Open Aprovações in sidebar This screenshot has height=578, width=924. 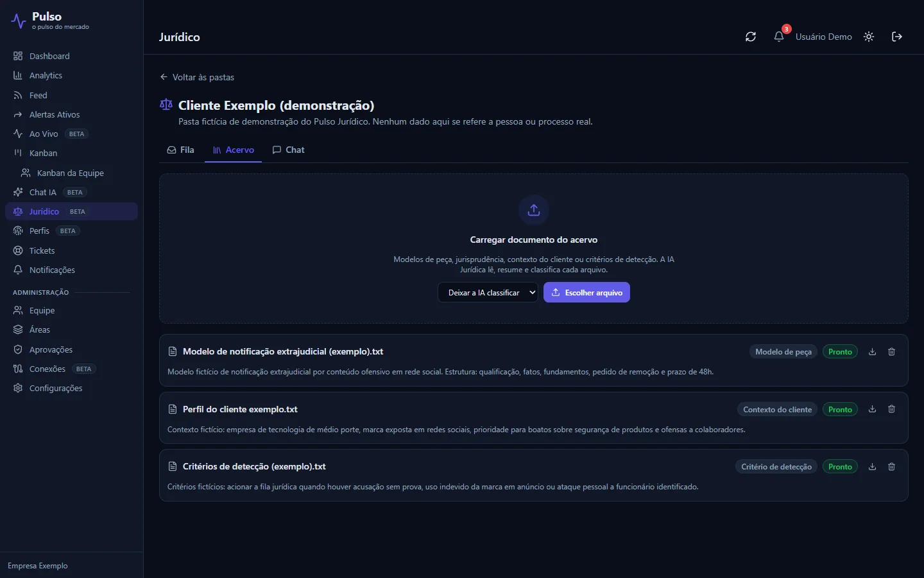(71, 349)
